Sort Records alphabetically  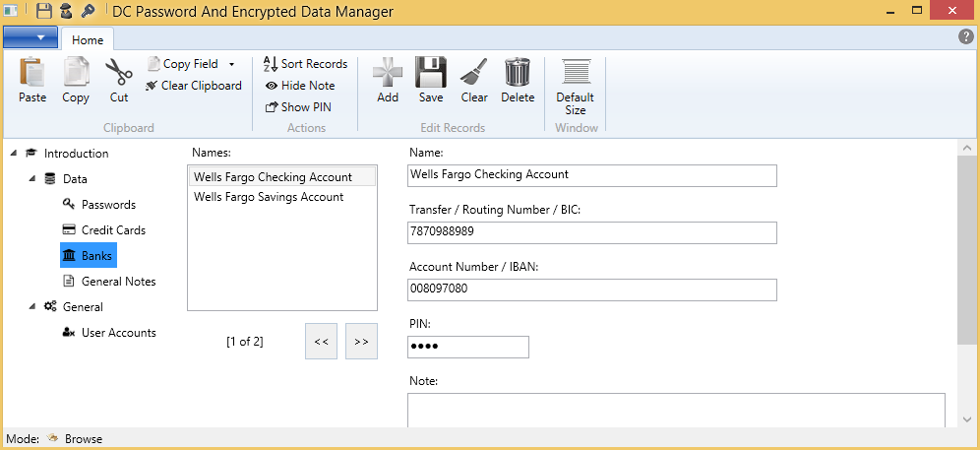(x=306, y=64)
